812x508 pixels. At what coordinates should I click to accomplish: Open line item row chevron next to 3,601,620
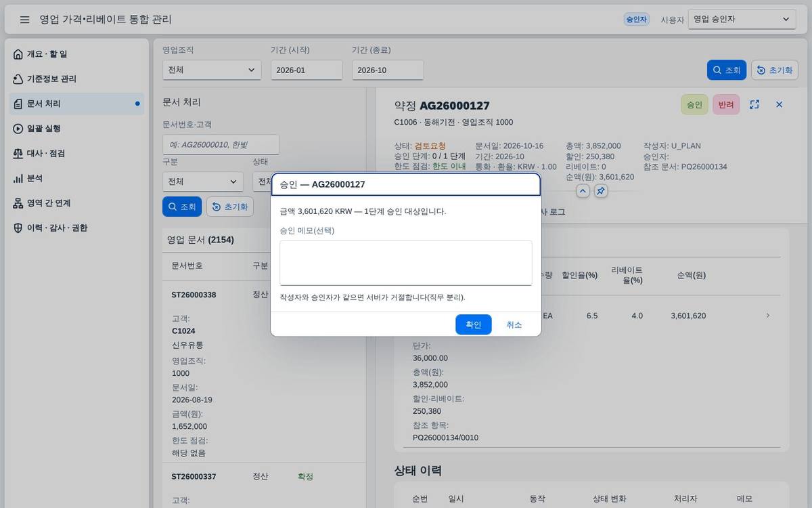(x=767, y=316)
